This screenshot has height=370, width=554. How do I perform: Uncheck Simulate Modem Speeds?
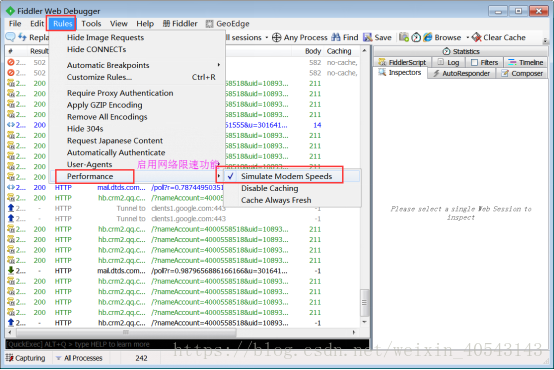click(286, 176)
